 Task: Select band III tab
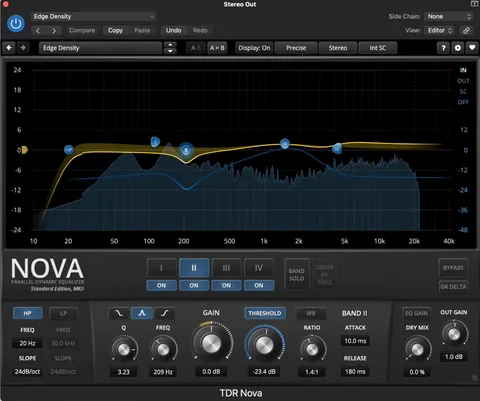click(x=226, y=268)
